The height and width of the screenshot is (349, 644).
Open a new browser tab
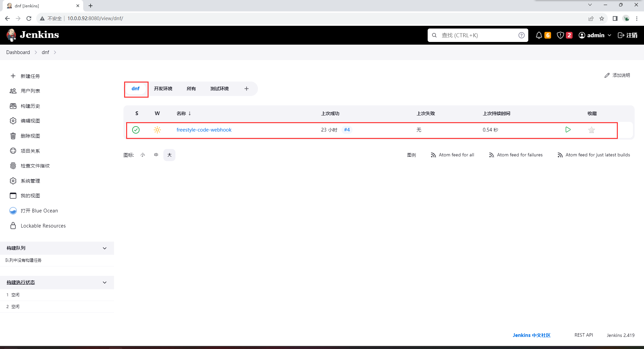click(x=91, y=6)
